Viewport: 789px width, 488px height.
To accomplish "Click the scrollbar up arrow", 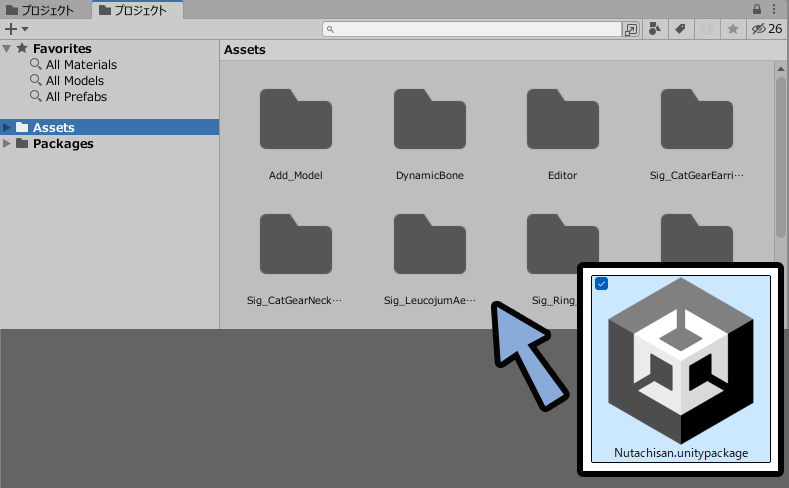I will [x=780, y=69].
